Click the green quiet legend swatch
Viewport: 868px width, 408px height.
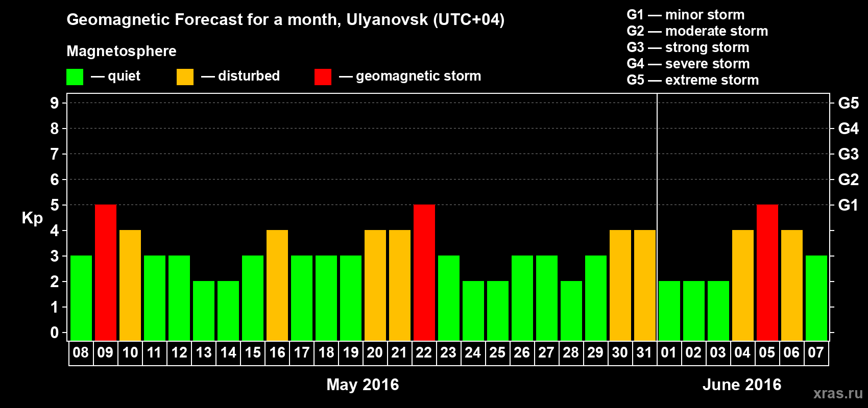pyautogui.click(x=75, y=77)
